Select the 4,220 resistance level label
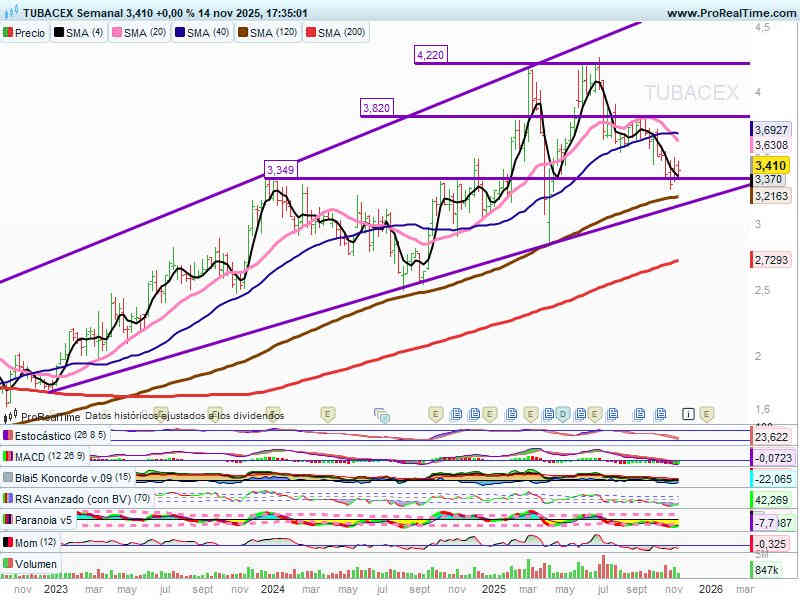Screen dimensions: 800x600 [x=430, y=55]
